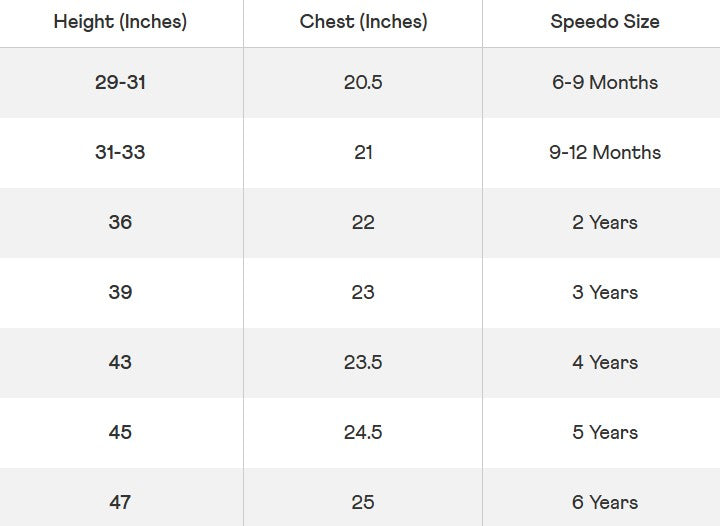720x526 pixels.
Task: Click the Height (Inches) column header
Action: click(120, 22)
